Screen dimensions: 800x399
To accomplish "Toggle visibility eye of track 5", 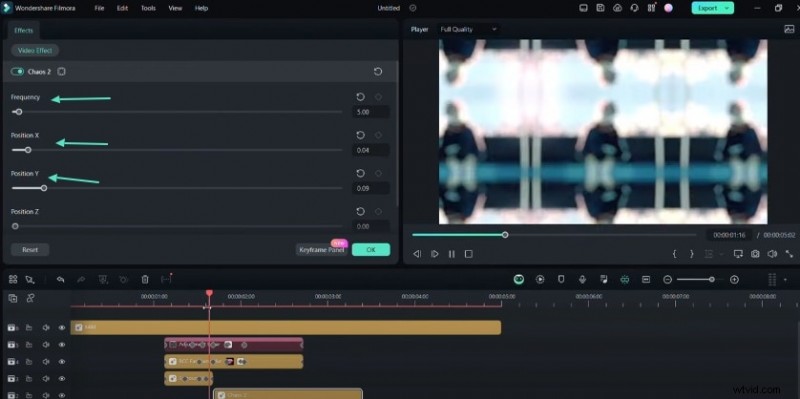I will point(62,344).
